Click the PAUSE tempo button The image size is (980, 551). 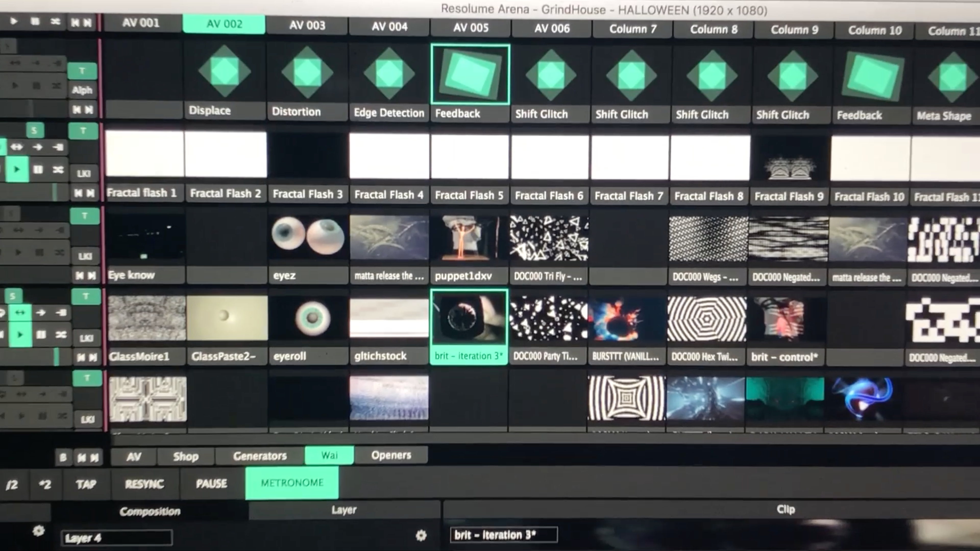click(x=212, y=483)
